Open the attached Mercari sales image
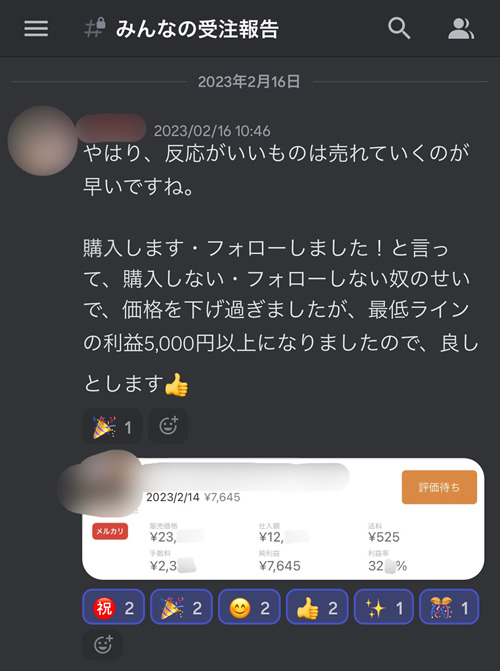 (x=283, y=519)
